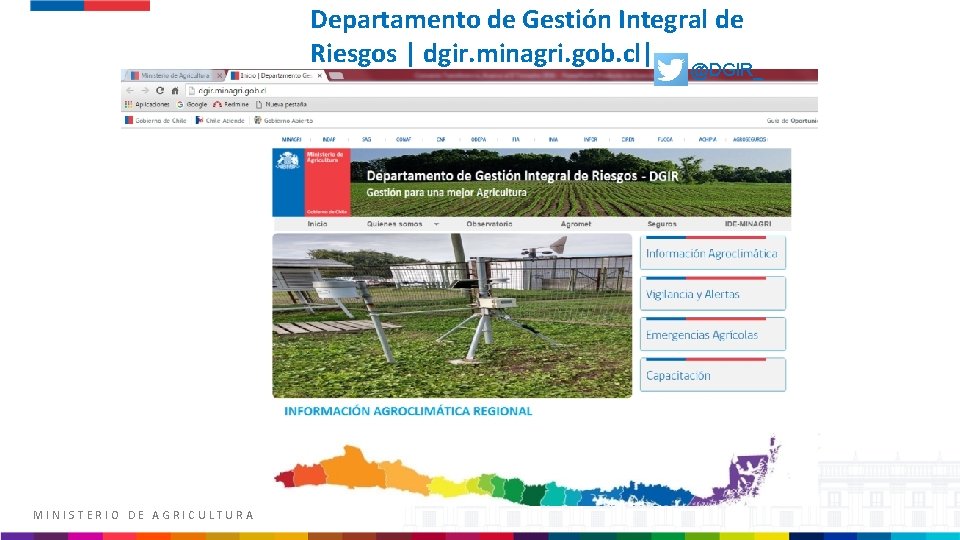Image resolution: width=960 pixels, height=540 pixels.
Task: Click the MINAGRI top agency link
Action: (x=291, y=140)
